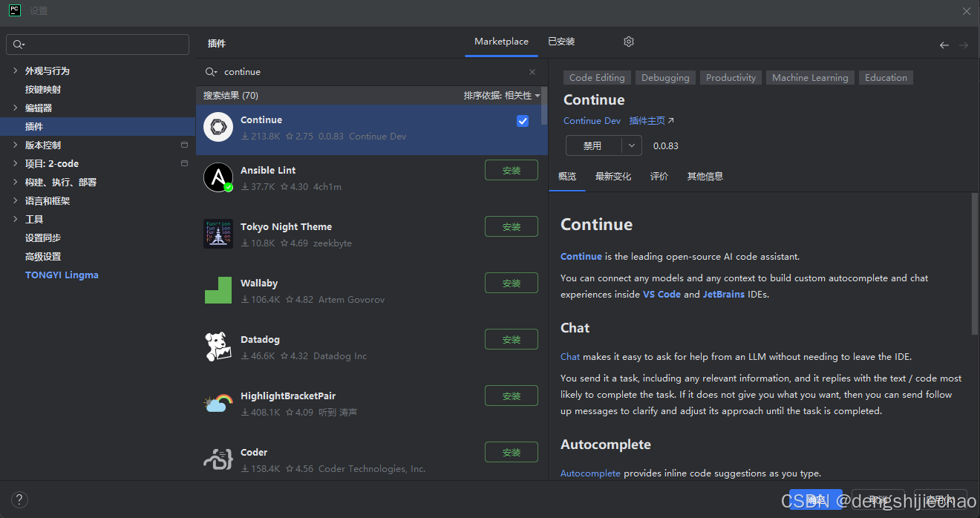Switch to the 已安装 tab
980x518 pixels.
(x=561, y=42)
